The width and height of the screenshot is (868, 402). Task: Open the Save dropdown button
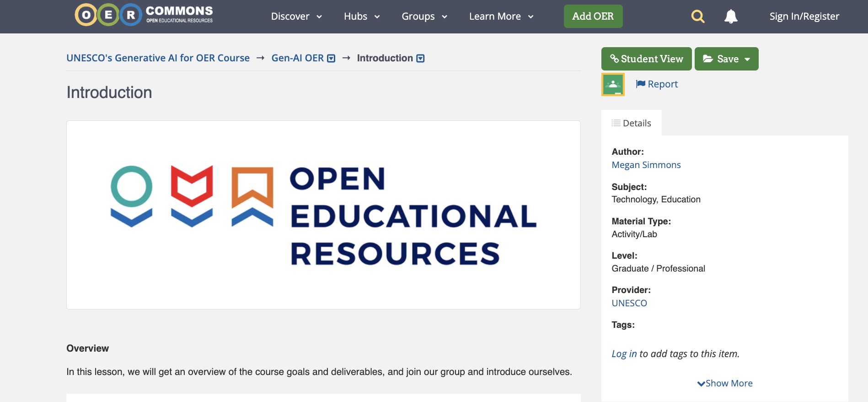[726, 59]
